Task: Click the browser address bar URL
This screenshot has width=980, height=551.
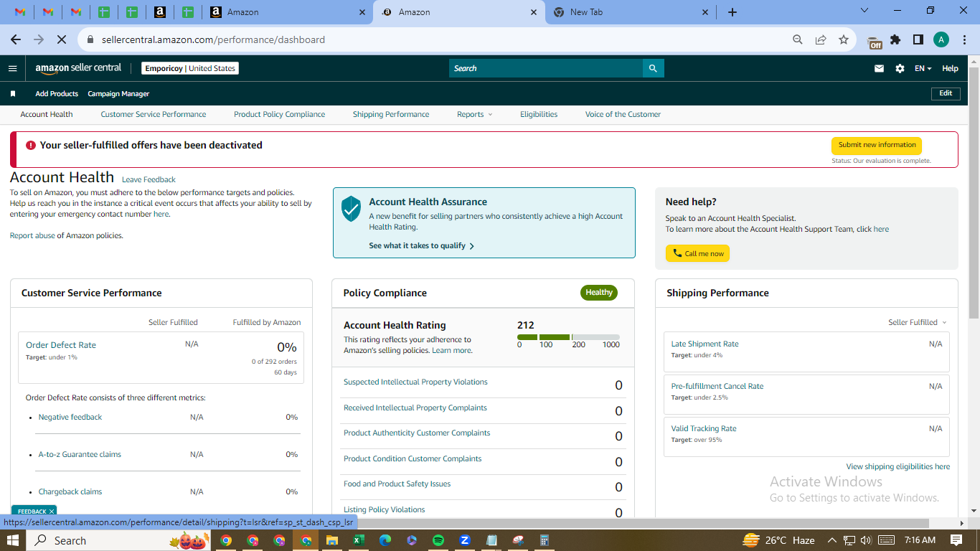Action: click(x=213, y=39)
